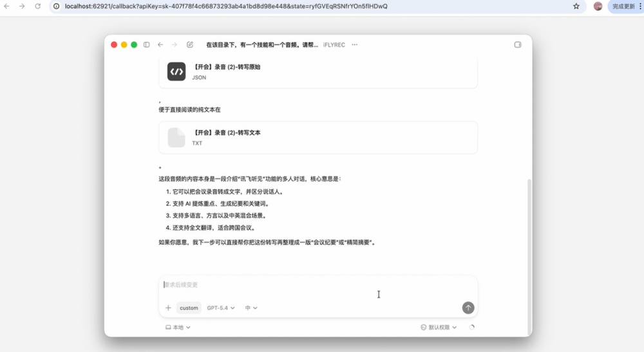Image resolution: width=644 pixels, height=352 pixels.
Task: Open 【开会】录音 (2)-转写原始 JSON file
Action: (x=318, y=72)
